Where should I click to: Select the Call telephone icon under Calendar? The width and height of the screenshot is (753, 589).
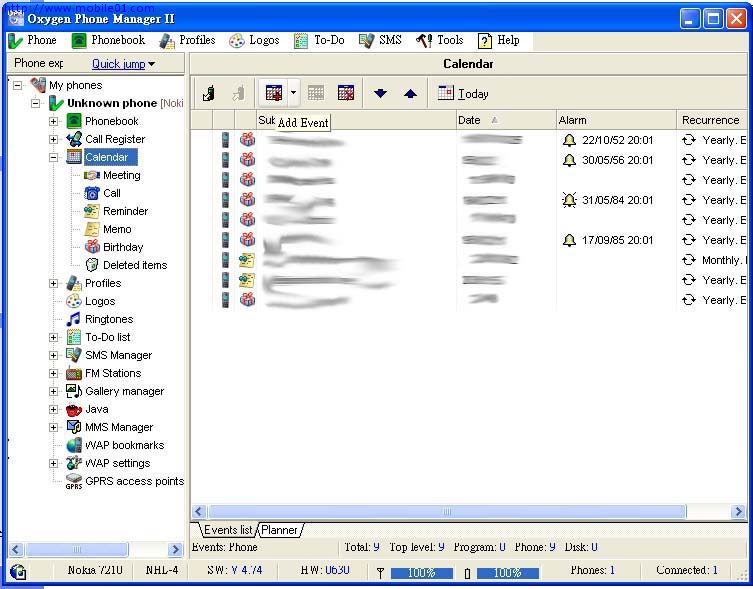(x=92, y=193)
